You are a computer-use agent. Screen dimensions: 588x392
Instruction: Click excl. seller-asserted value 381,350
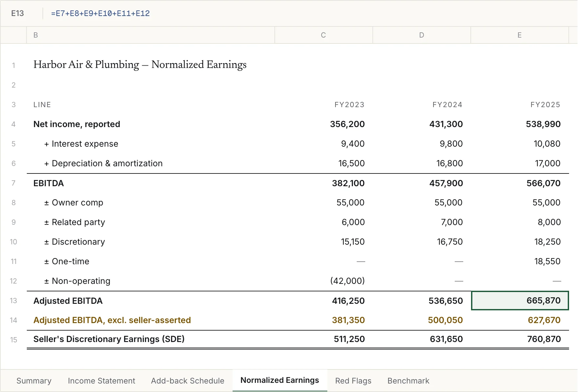(x=348, y=320)
